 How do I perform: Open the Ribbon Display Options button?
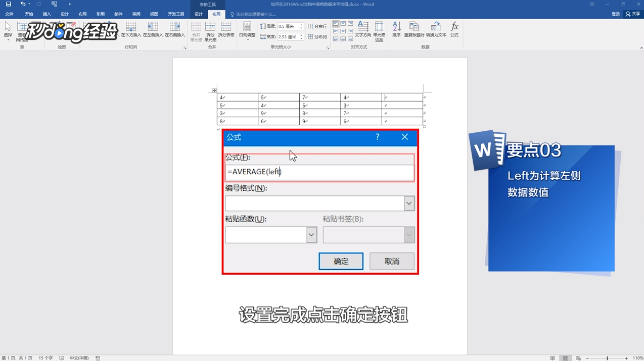tap(592, 4)
